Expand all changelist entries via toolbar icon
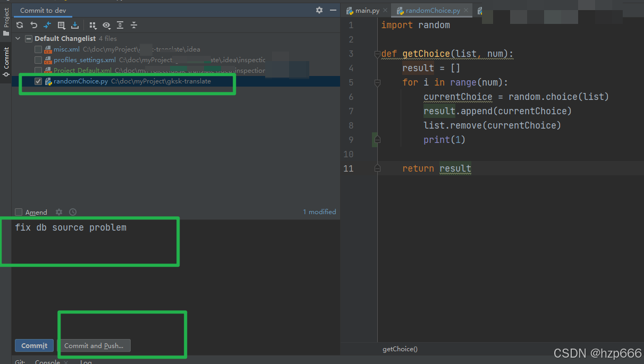This screenshot has height=364, width=644. (x=120, y=25)
